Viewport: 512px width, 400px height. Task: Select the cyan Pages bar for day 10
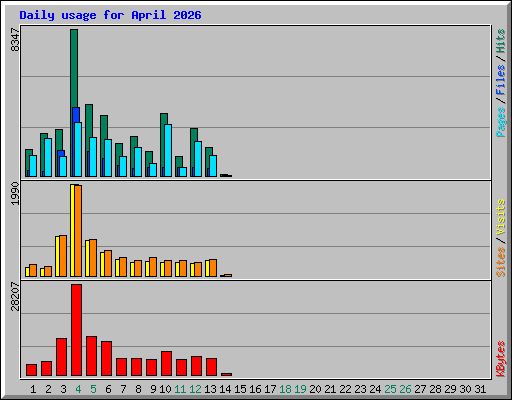(x=168, y=150)
